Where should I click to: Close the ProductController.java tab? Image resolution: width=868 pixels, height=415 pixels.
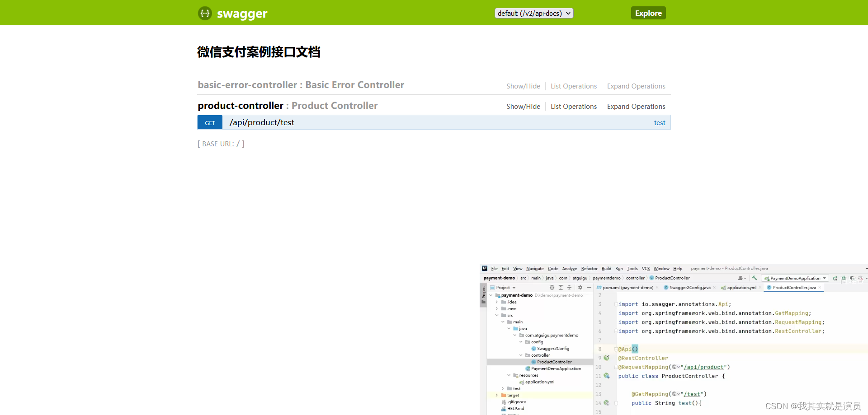(820, 288)
